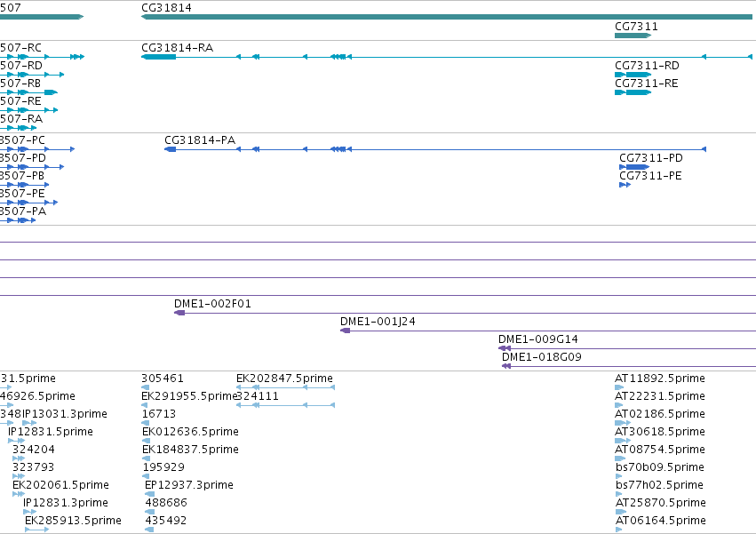Click the coding glyph under CG7311-PD
Screen dimensions: 756x534
point(634,167)
